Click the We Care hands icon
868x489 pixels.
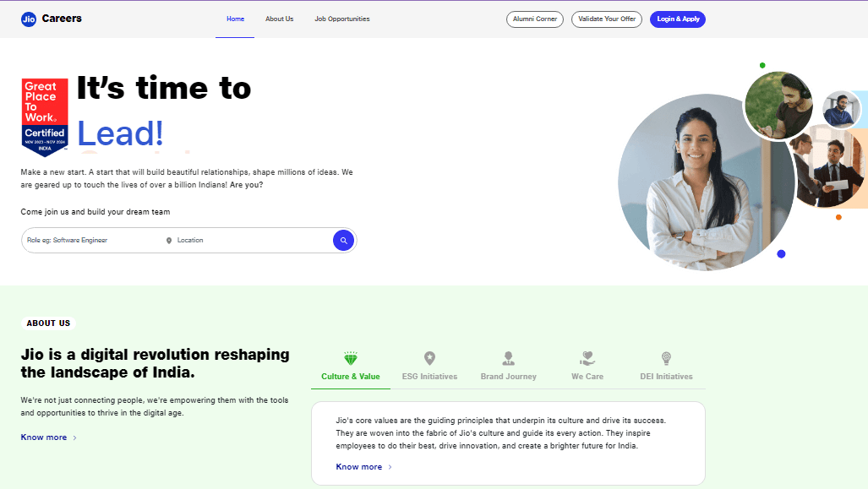(x=587, y=356)
